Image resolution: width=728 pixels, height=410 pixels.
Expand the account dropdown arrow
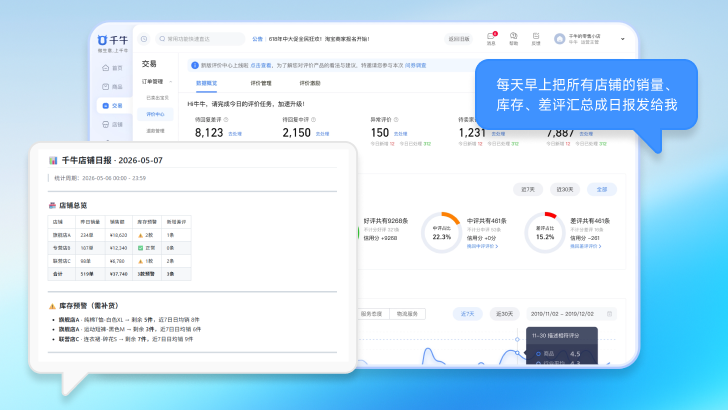[623, 39]
